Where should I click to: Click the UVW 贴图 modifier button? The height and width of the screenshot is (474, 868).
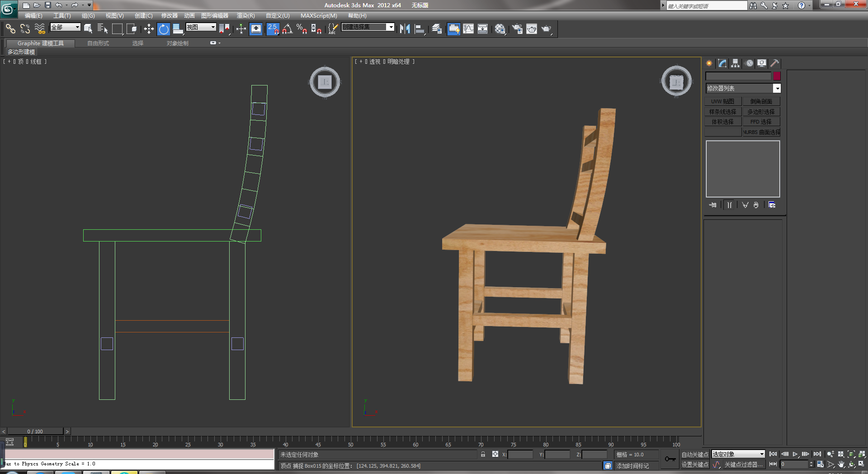point(723,101)
